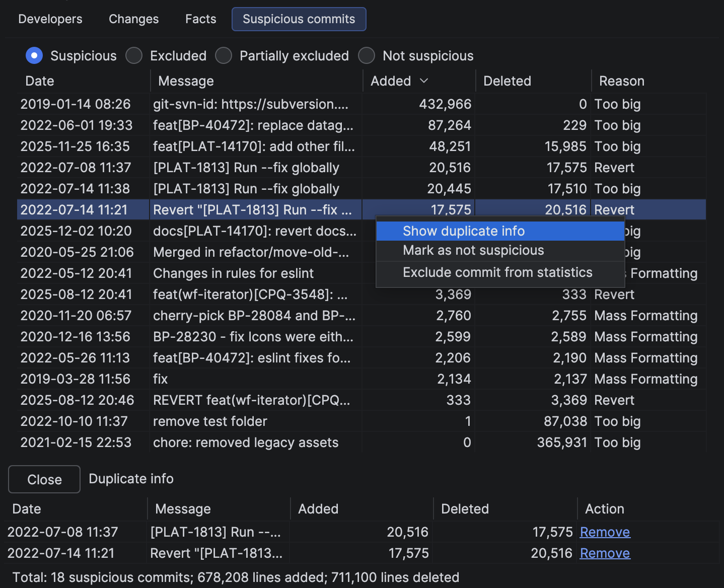The height and width of the screenshot is (588, 724).
Task: Open the Suspicious commits tab
Action: coord(299,19)
